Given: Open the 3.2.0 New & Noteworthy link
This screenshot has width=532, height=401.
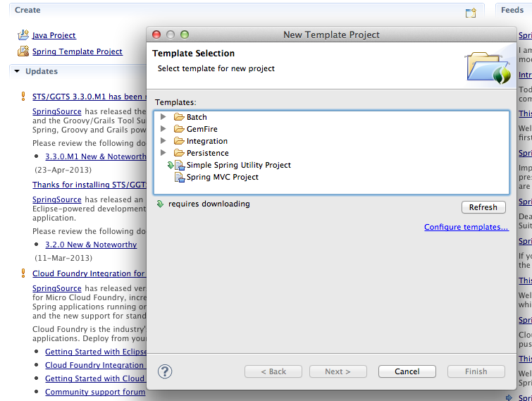Looking at the screenshot, I should pos(91,245).
